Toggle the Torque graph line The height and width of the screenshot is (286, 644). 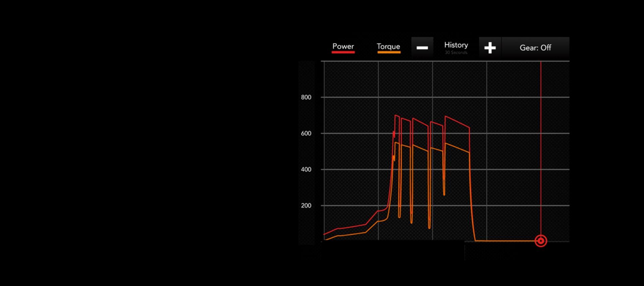pyautogui.click(x=388, y=48)
